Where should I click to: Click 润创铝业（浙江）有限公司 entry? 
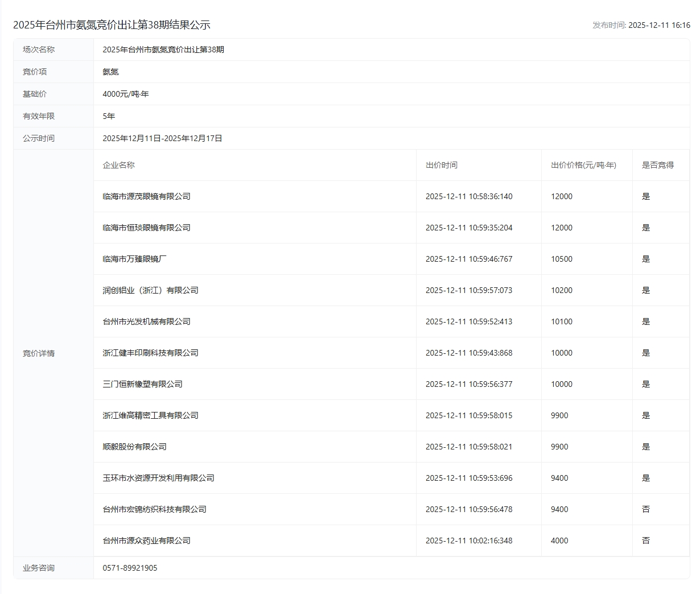point(150,290)
